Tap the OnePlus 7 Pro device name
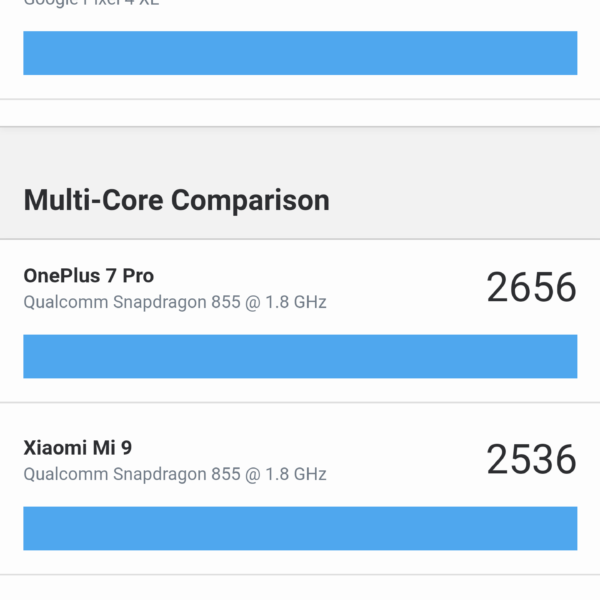Viewport: 600px width, 600px height. [x=88, y=275]
